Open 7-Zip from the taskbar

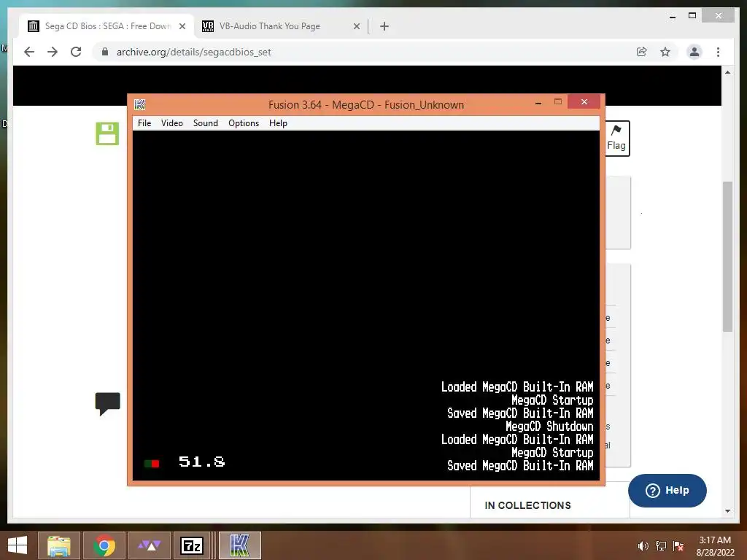click(x=192, y=545)
